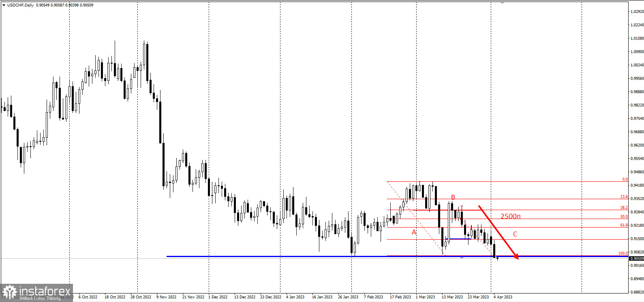Screen dimensions: 644x302
Task: Click the 0.91500 price on the scale
Action: coord(637,239)
